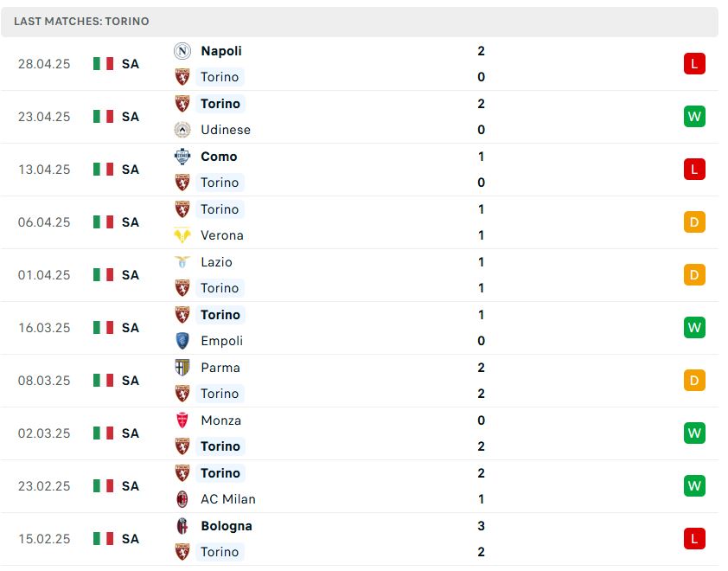Viewport: 728px width, 571px height.
Task: Click the Lazio eagle crest icon
Action: [x=182, y=262]
